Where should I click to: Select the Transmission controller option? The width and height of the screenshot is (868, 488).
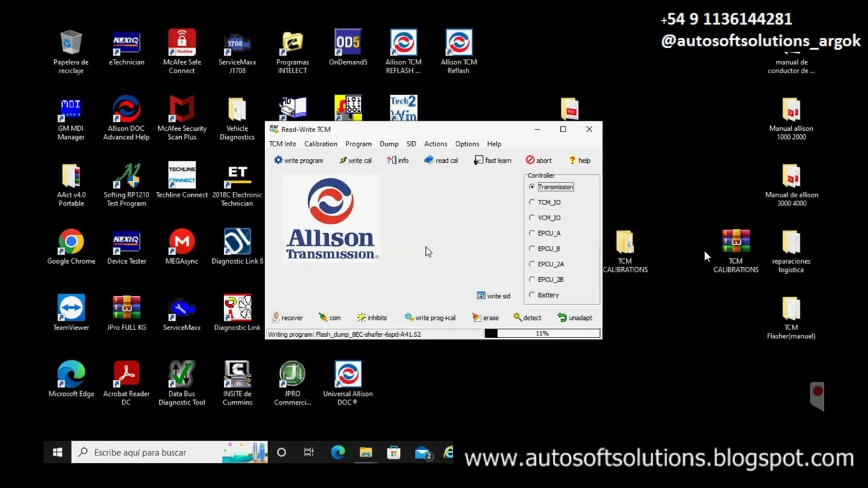point(551,187)
